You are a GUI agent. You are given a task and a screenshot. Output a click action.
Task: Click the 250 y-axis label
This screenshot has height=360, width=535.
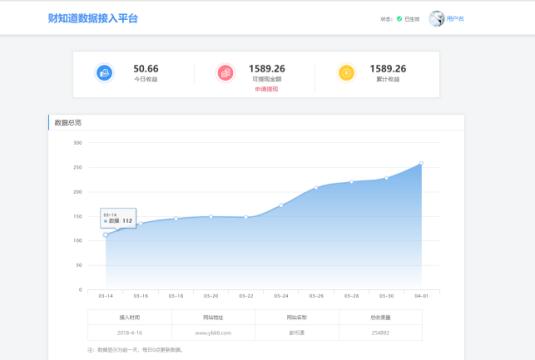click(x=78, y=167)
